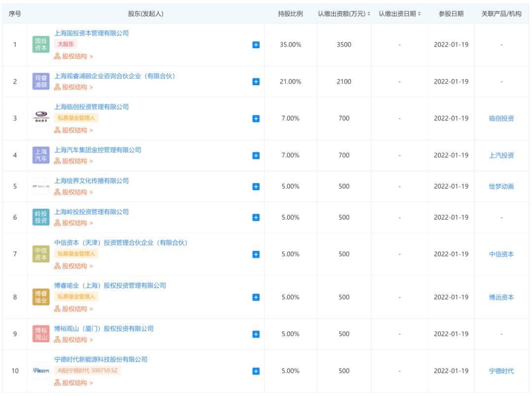Screen dimensions: 532x396
Task: View 股权结构 for 博裕观山（厦门）股权投资有限公司
Action: (x=73, y=340)
